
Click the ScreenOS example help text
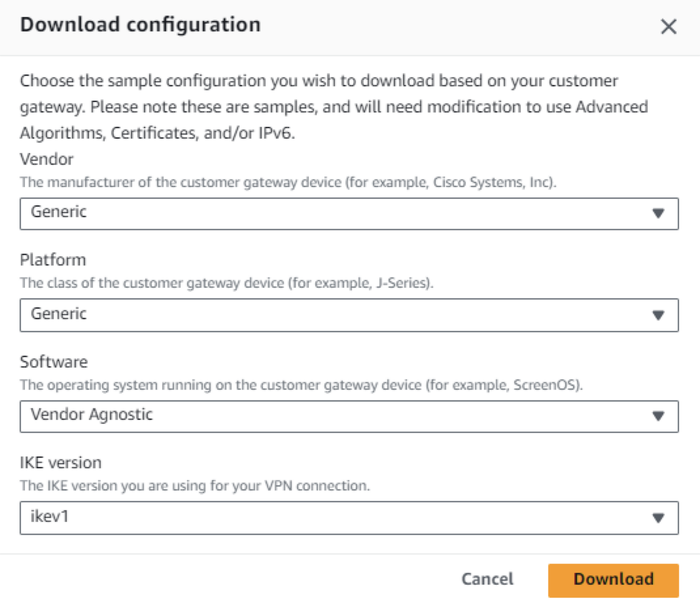click(302, 385)
